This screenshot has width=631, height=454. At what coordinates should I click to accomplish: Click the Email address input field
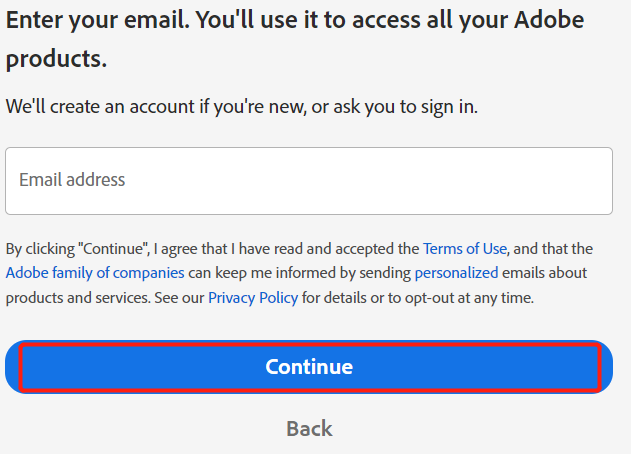pos(308,181)
